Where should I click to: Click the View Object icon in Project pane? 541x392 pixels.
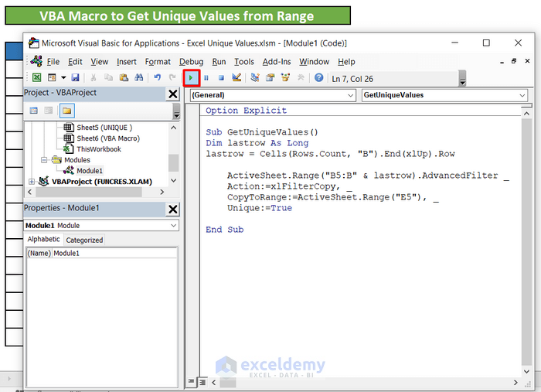coord(49,111)
